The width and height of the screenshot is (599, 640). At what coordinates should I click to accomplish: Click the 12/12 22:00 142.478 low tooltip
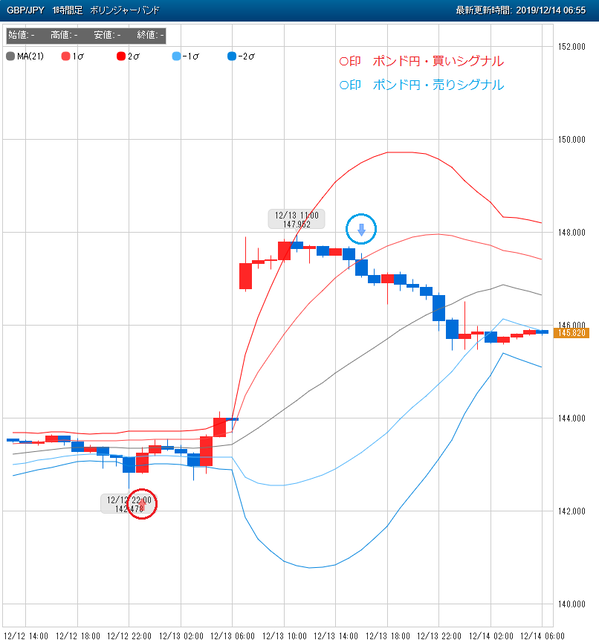tap(129, 504)
